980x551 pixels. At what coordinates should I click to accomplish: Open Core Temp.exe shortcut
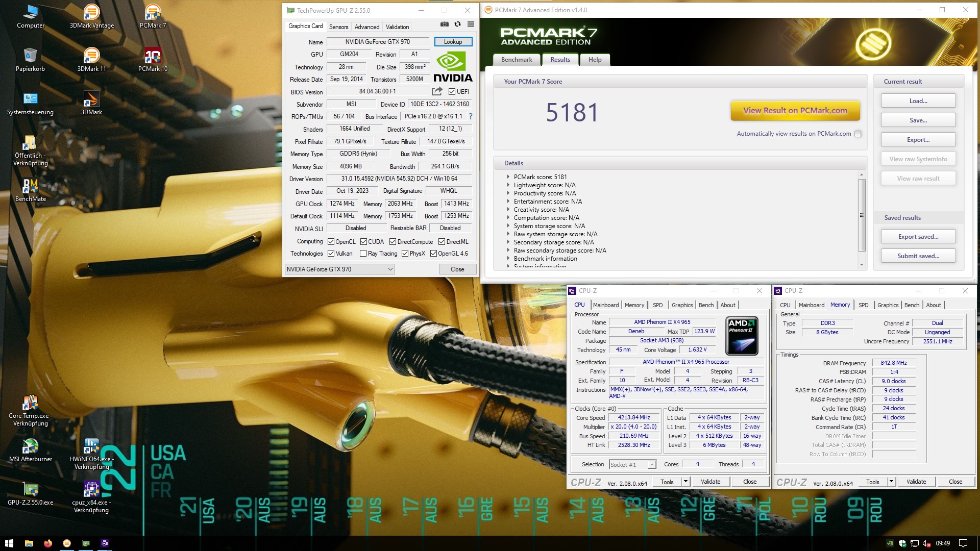click(30, 411)
